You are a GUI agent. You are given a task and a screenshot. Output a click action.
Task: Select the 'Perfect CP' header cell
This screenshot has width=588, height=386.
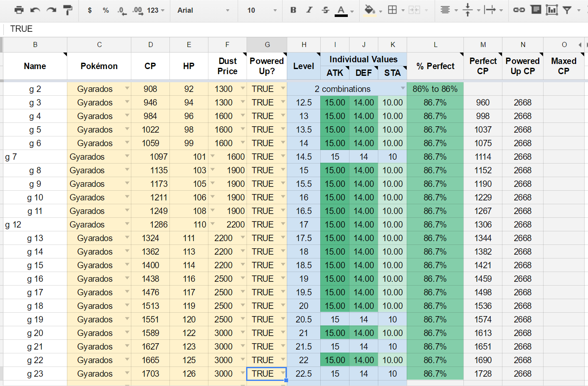tap(483, 66)
